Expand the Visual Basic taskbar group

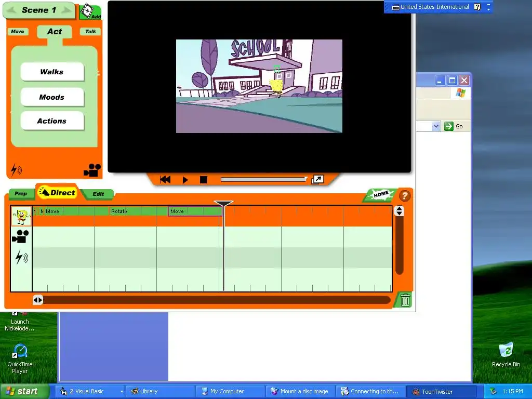click(90, 391)
